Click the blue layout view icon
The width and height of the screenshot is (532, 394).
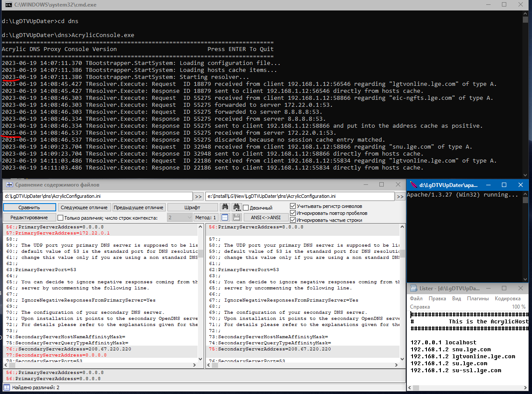pos(225,217)
